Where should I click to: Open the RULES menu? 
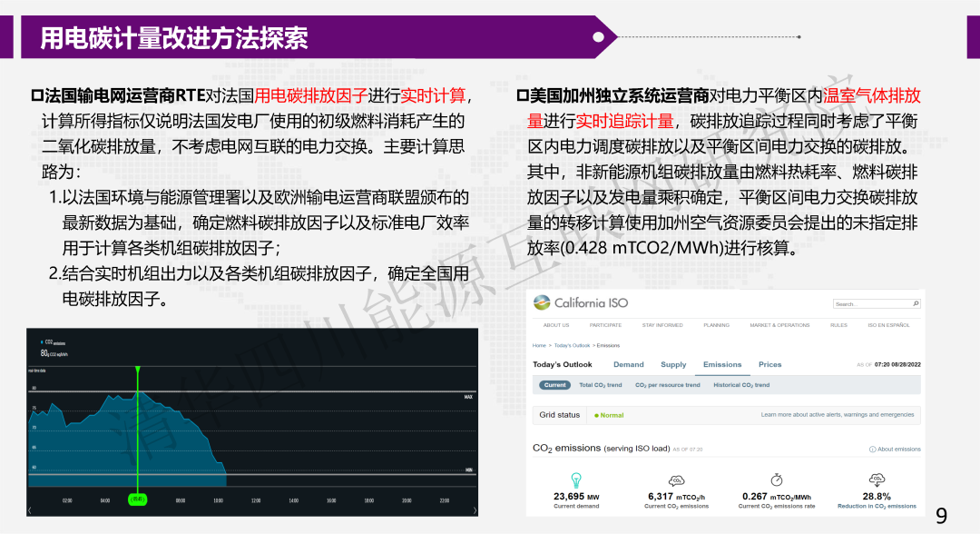(838, 325)
